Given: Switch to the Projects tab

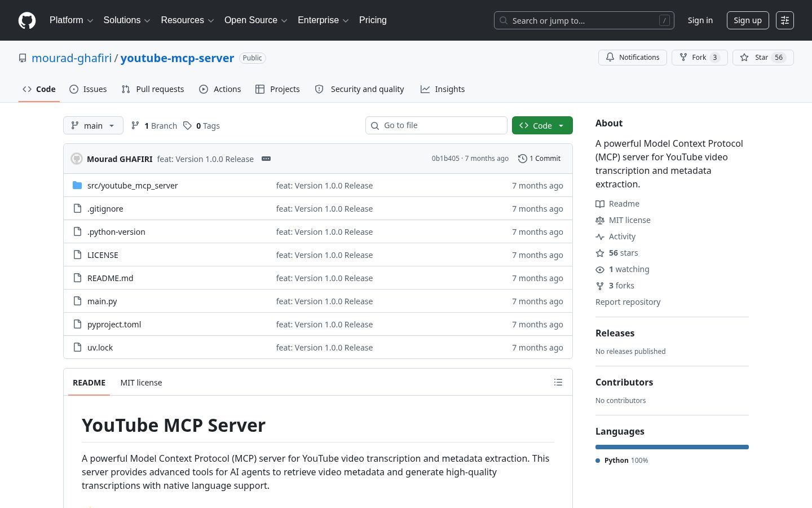Looking at the screenshot, I should pyautogui.click(x=277, y=89).
